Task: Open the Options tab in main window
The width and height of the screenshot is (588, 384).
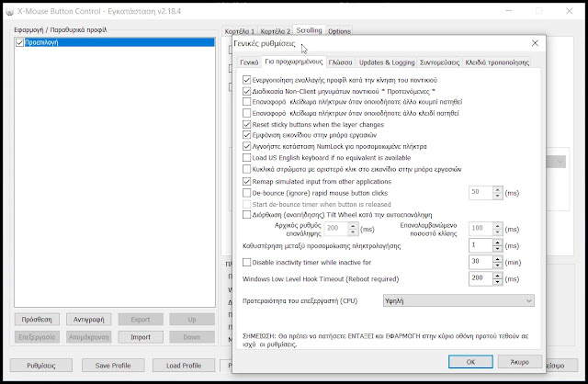Action: pos(339,31)
